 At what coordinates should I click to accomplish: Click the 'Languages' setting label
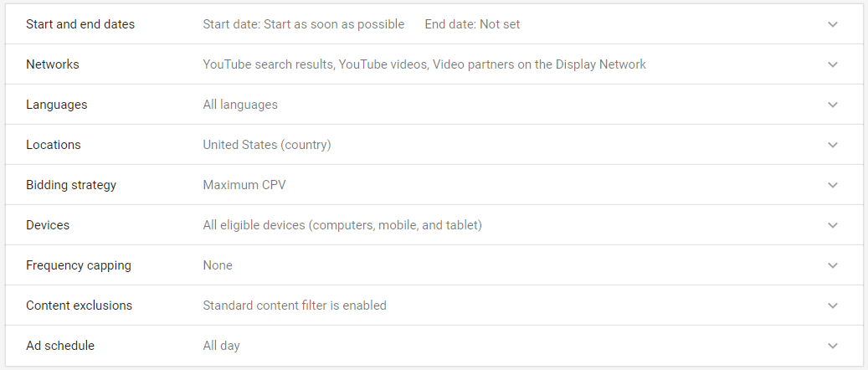tap(57, 105)
